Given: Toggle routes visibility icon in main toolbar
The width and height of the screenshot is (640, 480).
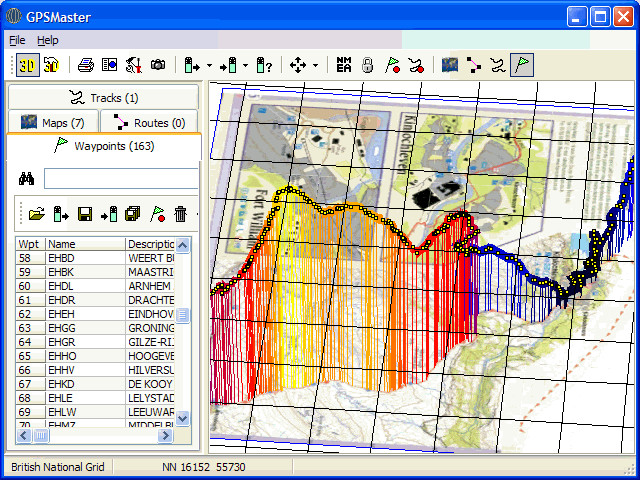Looking at the screenshot, I should (473, 65).
